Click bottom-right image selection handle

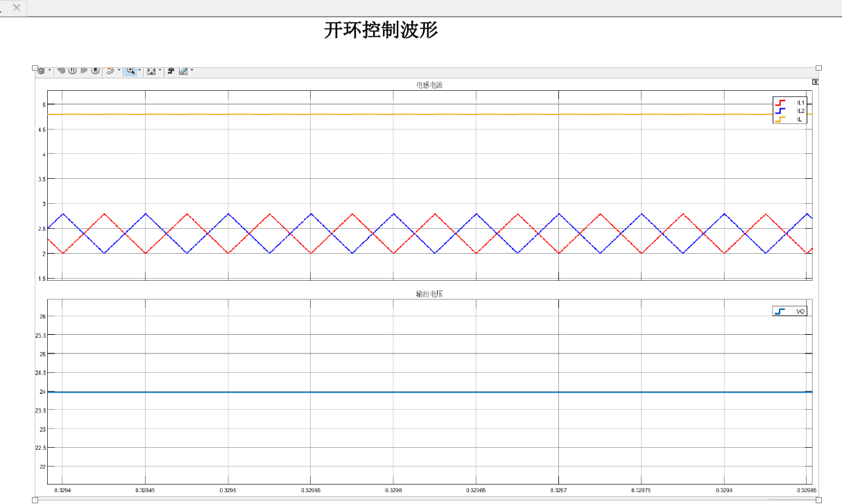818,499
